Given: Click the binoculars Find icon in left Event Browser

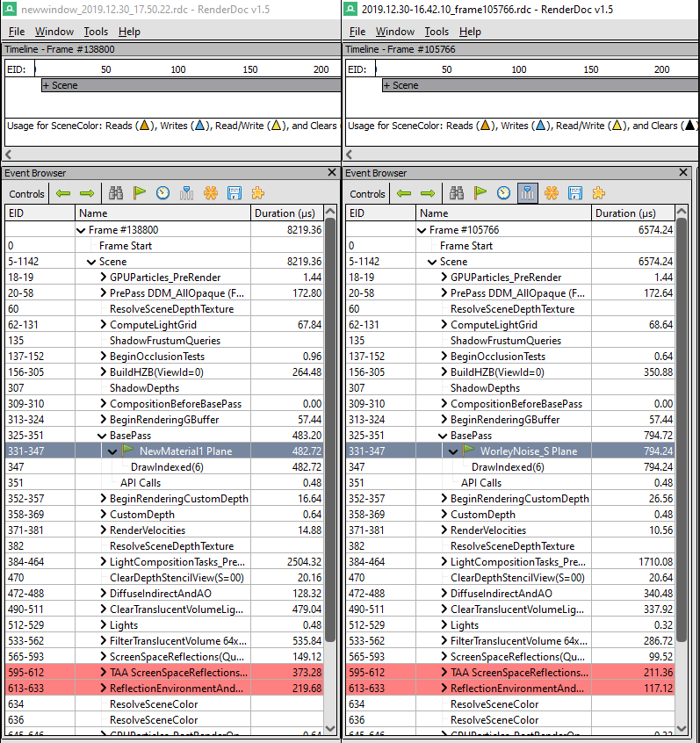Looking at the screenshot, I should pyautogui.click(x=116, y=193).
